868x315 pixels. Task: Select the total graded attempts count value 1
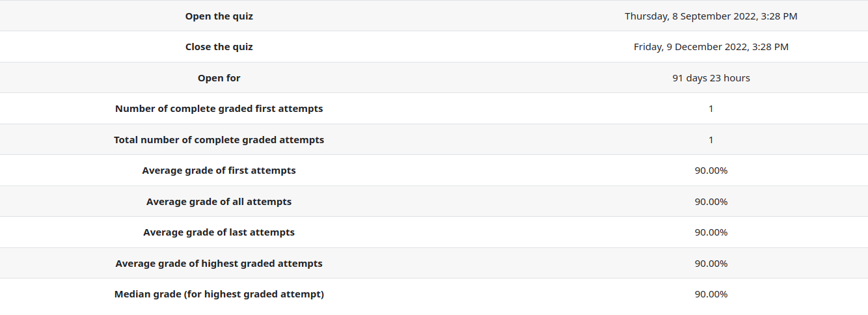tap(711, 140)
